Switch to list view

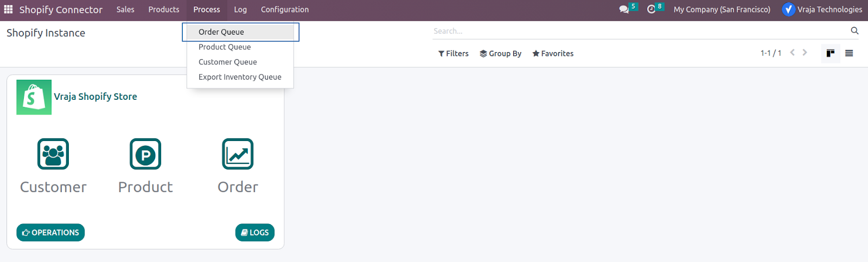(849, 53)
